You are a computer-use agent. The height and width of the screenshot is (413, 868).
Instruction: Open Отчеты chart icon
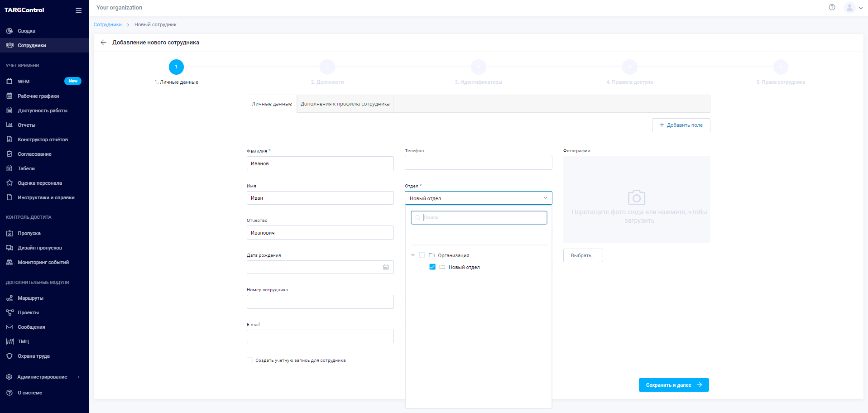click(x=10, y=125)
